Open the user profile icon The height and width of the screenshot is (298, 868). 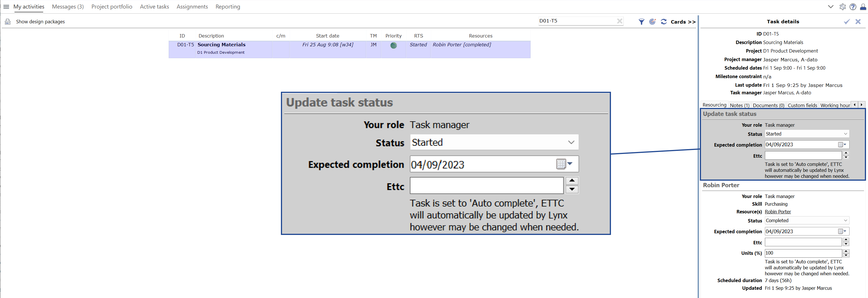[863, 7]
